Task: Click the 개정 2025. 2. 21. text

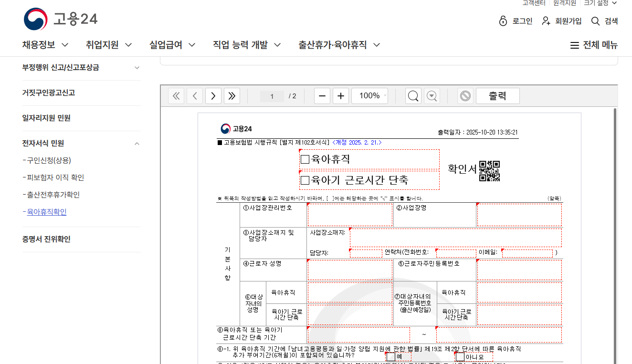Action: pyautogui.click(x=357, y=142)
